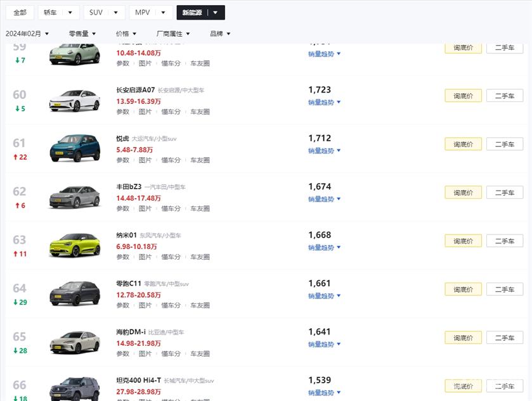532x401 pixels.
Task: Click 询底价 for 零跑C11
Action: point(463,290)
